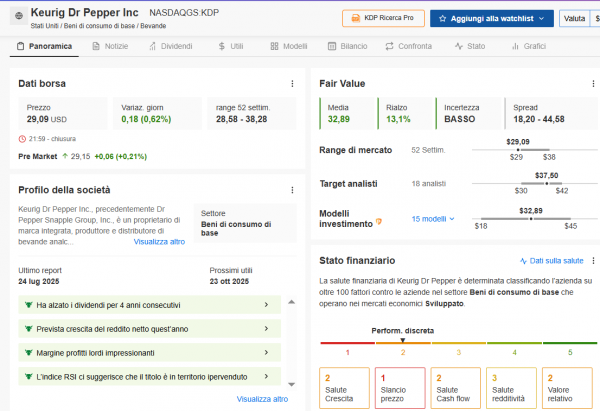Open the Salute Crescita score card
The height and width of the screenshot is (411, 600).
344,388
